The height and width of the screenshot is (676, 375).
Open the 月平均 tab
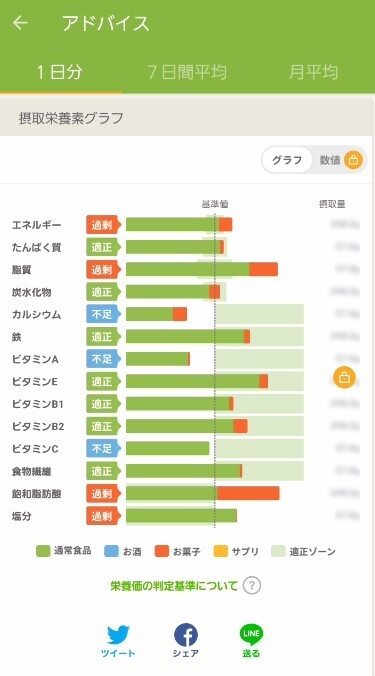click(x=313, y=72)
